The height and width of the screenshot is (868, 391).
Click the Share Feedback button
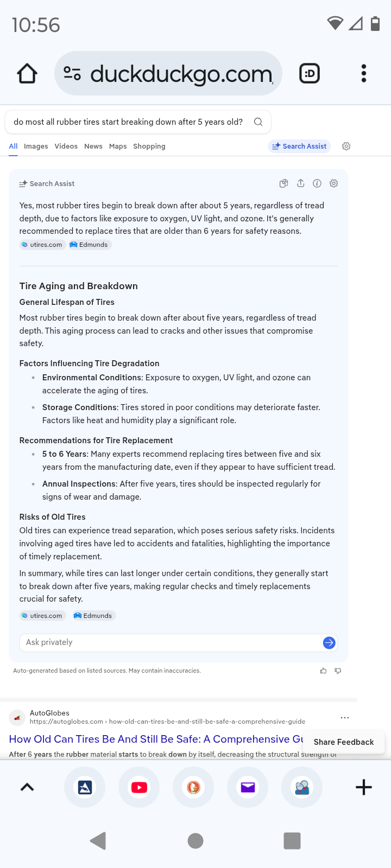pyautogui.click(x=344, y=742)
